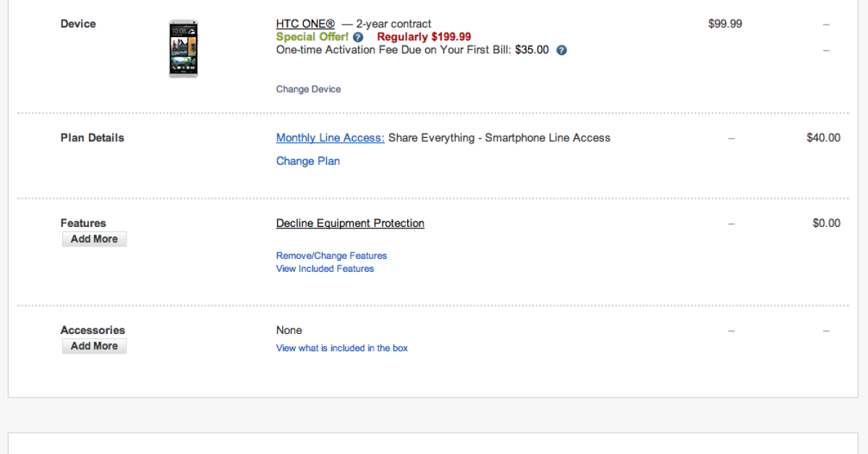
Task: Click the help icon beside Special Offer
Action: [x=359, y=37]
